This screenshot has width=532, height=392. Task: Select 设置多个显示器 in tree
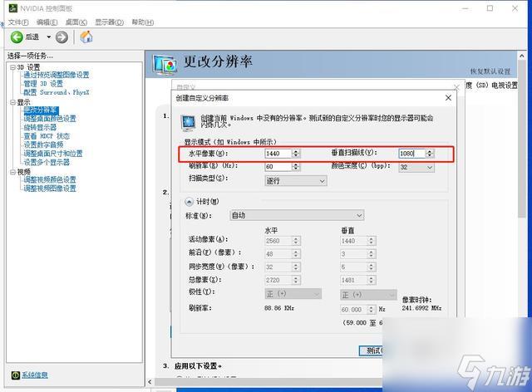[x=47, y=163]
